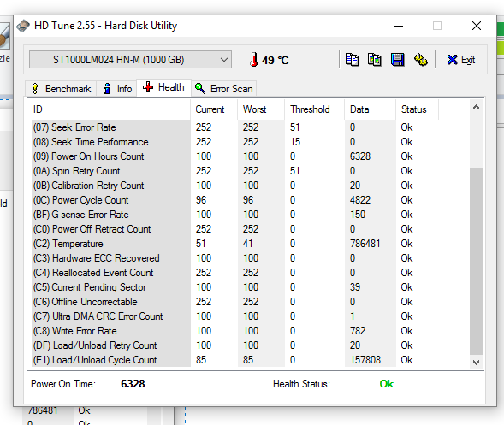504x425 pixels.
Task: Click the copy screenshot to clipboard icon
Action: (x=375, y=60)
